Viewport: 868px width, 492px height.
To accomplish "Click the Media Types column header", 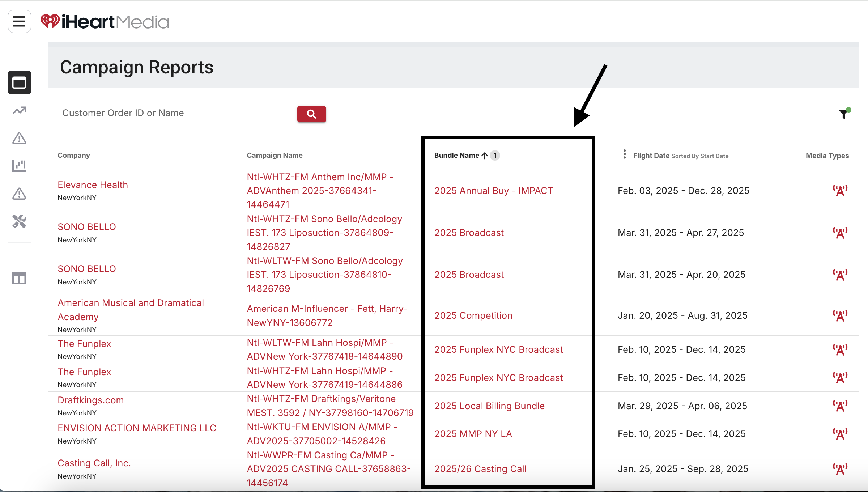I will 827,156.
